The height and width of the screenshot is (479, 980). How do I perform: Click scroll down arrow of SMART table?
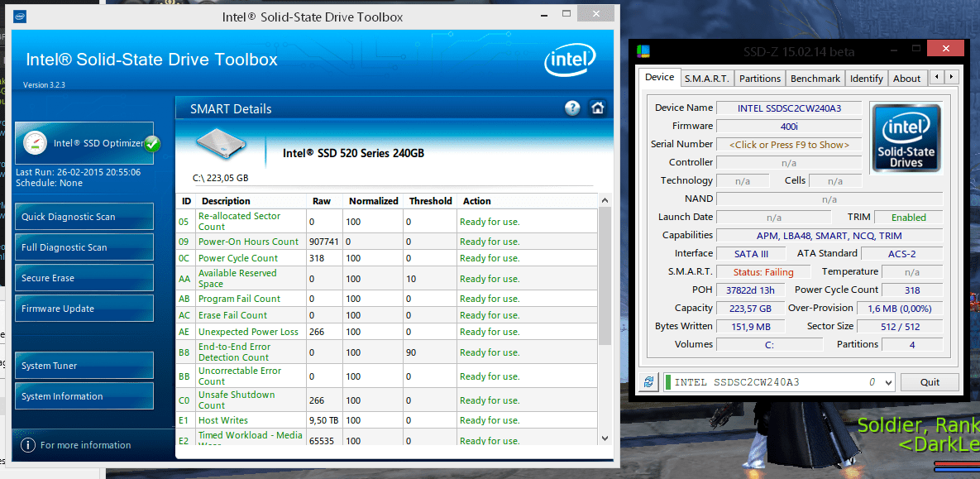pos(604,438)
